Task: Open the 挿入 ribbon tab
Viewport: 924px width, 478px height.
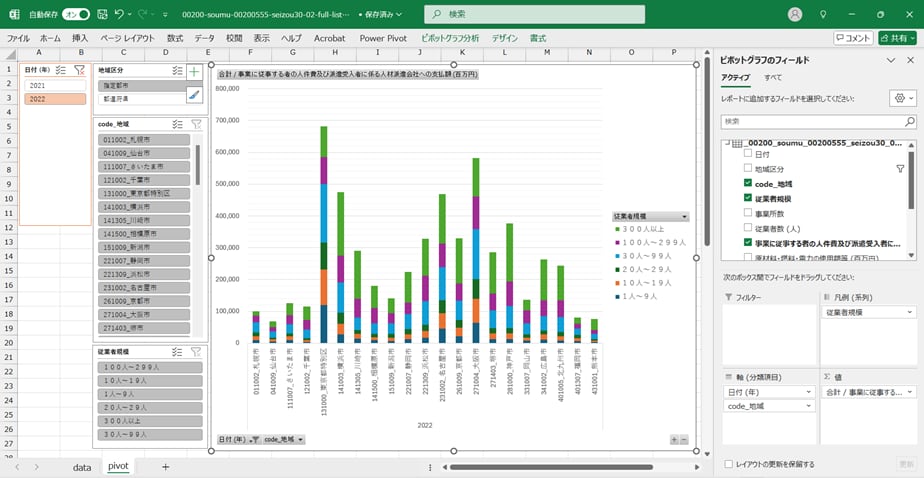Action: [80, 38]
